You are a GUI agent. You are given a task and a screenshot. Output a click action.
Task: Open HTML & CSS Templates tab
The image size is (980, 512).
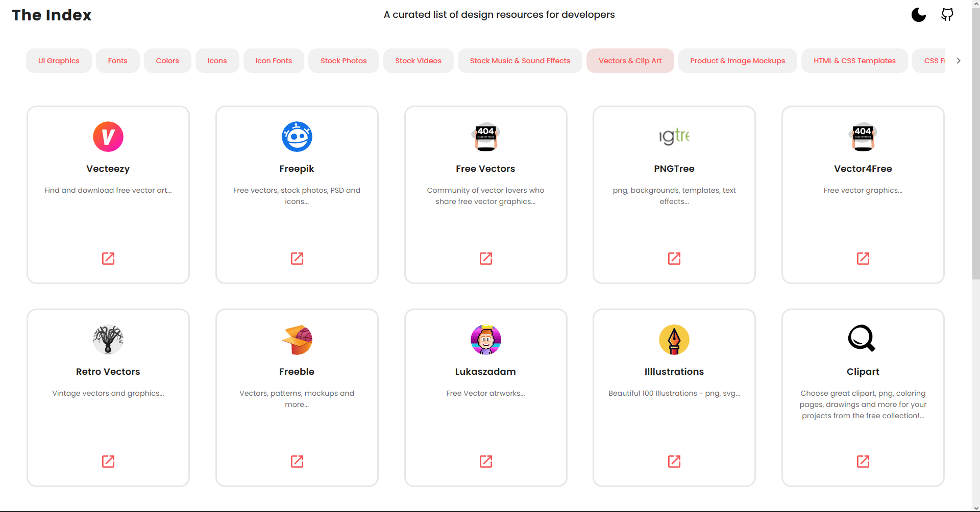(x=854, y=61)
